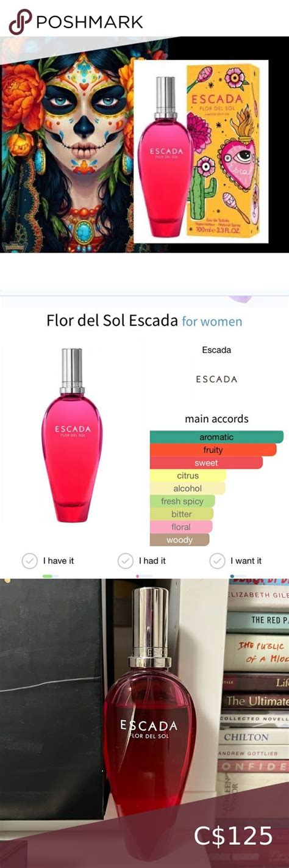Select the aromatic accord bar
Screen dimensions: 289x868
tap(216, 437)
